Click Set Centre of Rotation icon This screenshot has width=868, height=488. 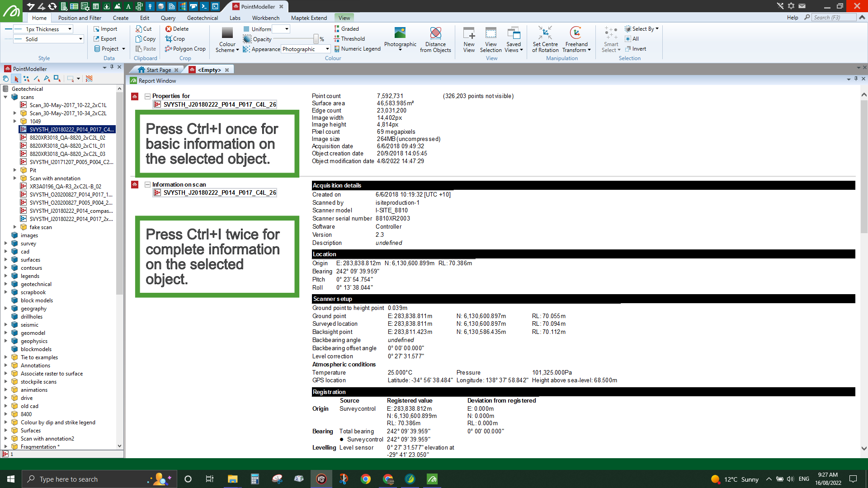pos(545,33)
